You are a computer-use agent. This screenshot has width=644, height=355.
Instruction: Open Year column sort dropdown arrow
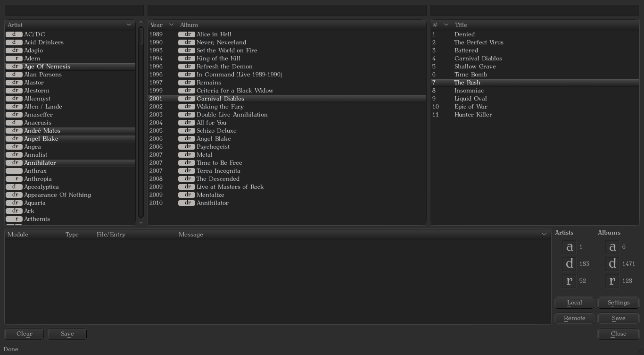tap(171, 25)
